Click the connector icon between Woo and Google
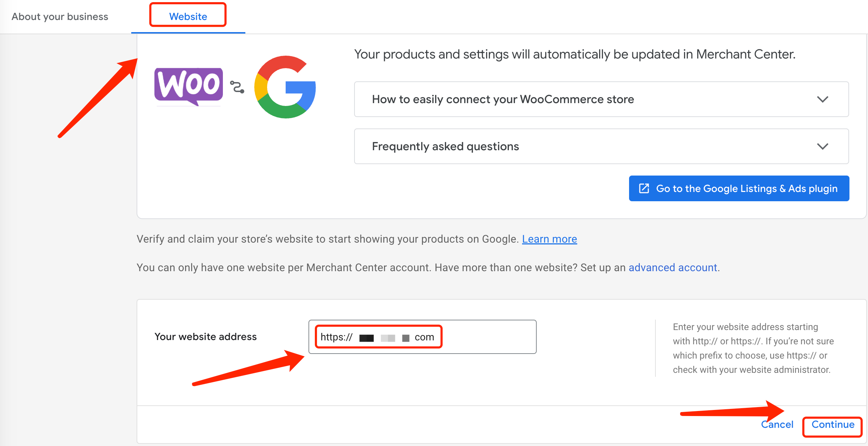The height and width of the screenshot is (446, 868). (237, 86)
